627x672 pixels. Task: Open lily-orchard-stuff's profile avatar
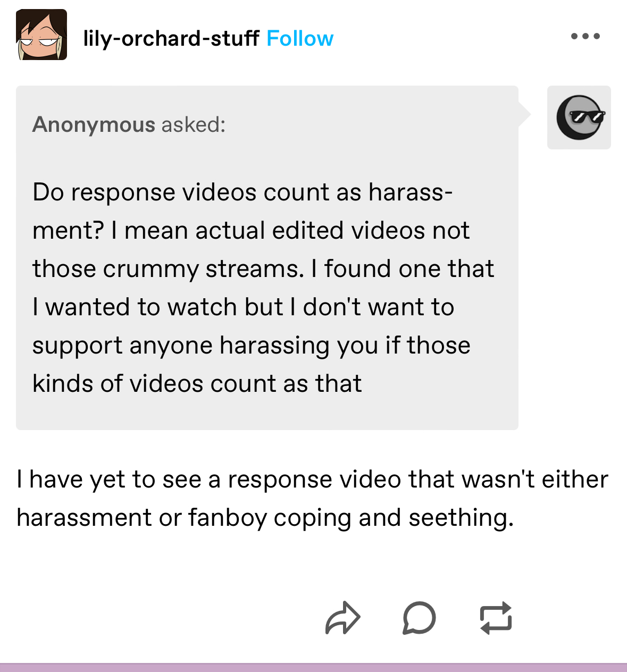(41, 35)
